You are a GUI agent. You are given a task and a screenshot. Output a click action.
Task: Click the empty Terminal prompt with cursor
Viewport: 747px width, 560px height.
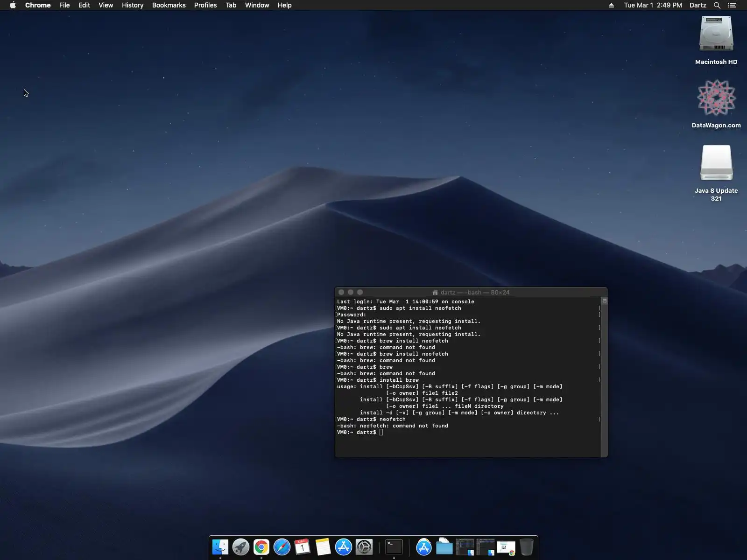(359, 432)
